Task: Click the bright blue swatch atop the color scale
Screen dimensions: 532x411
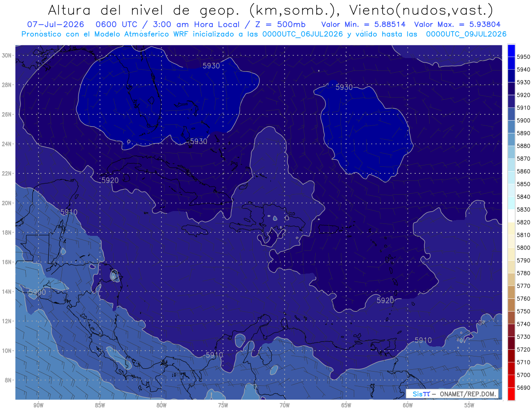Action: (x=511, y=50)
